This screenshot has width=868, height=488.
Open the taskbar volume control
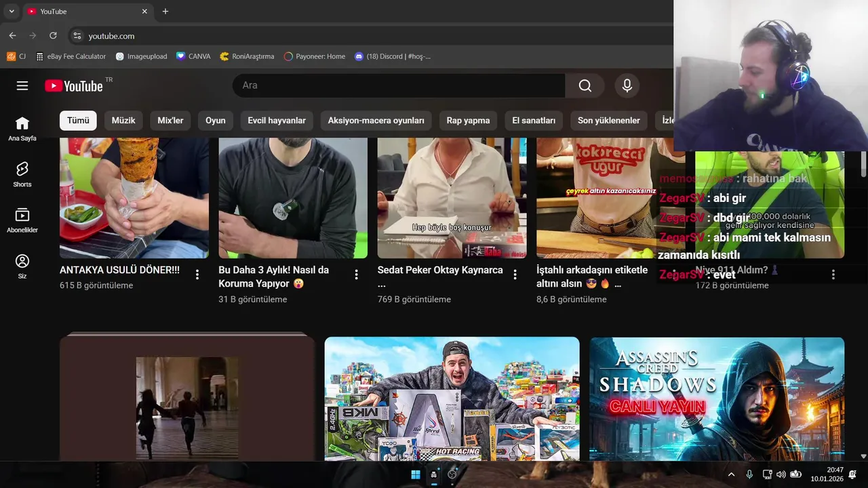tap(781, 474)
